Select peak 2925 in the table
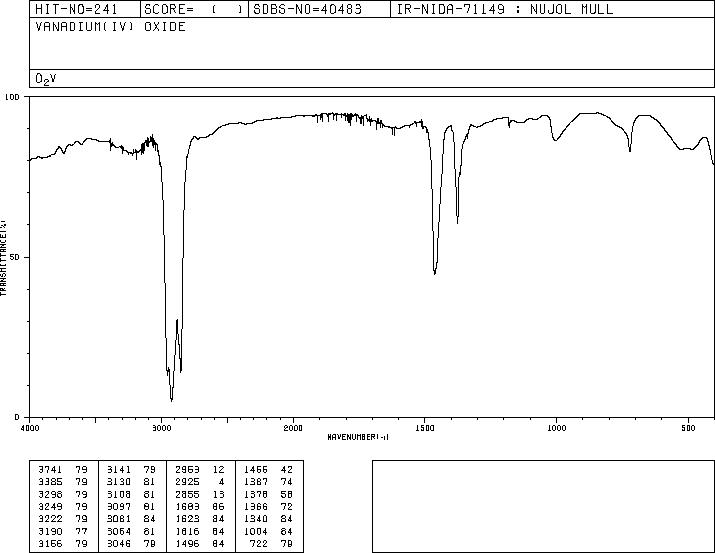The width and height of the screenshot is (715, 553). point(187,482)
